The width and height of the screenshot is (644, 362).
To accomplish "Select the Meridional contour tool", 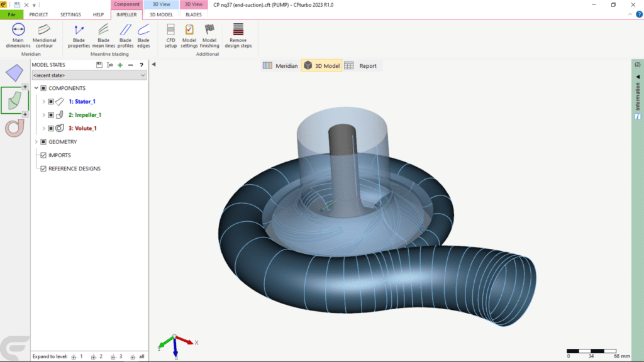I will point(44,35).
